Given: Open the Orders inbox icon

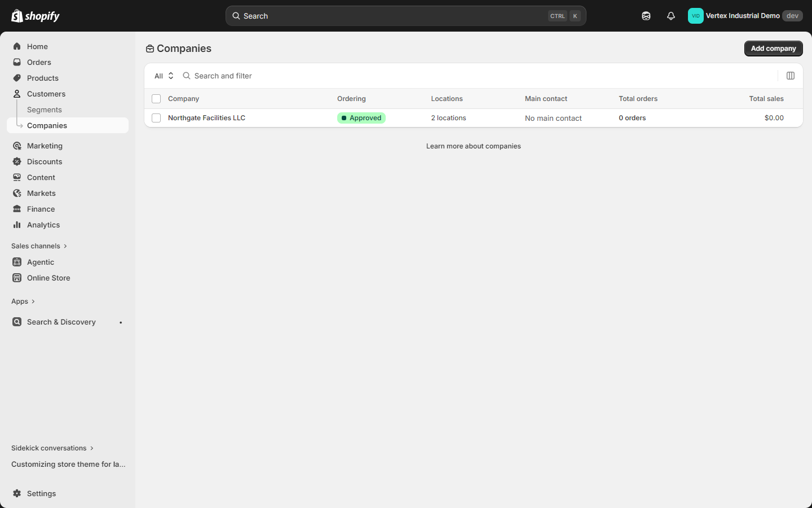Looking at the screenshot, I should (x=17, y=62).
